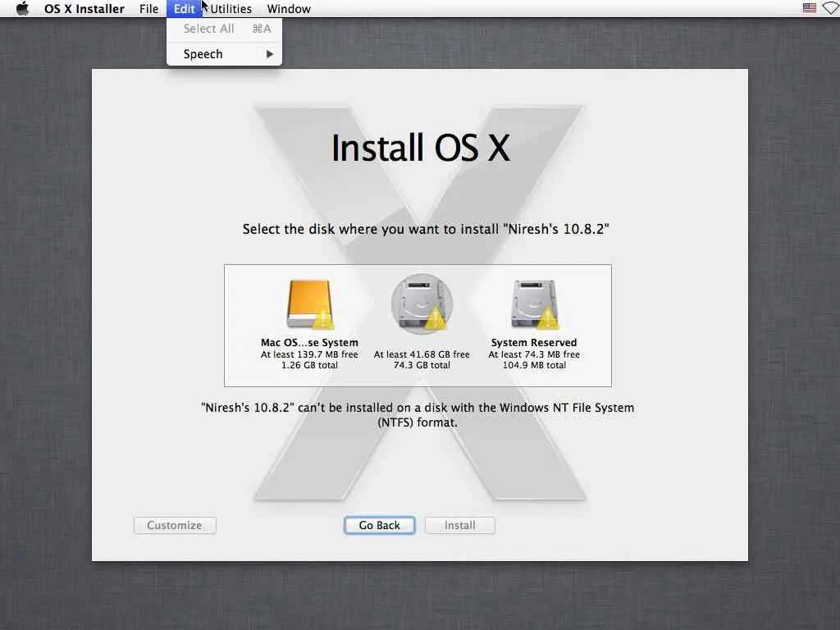Click the 'System Reserved' disk label
Viewport: 840px width, 630px height.
(534, 342)
